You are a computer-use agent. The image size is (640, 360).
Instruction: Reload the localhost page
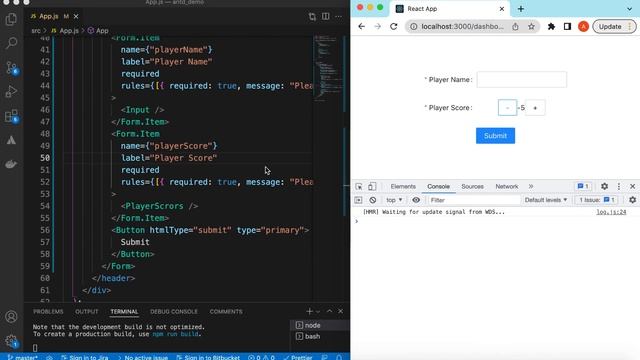point(393,27)
